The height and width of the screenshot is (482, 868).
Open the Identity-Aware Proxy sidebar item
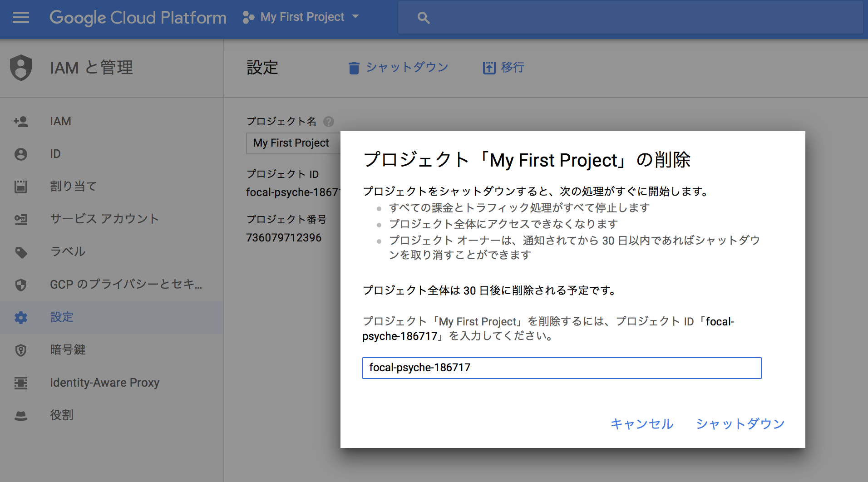tap(112, 383)
